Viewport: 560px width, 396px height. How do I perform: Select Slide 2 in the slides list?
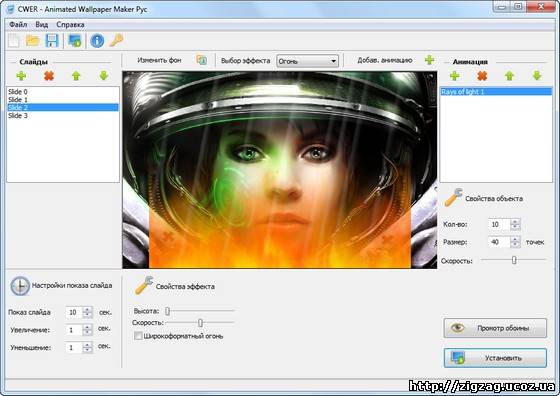[x=63, y=107]
